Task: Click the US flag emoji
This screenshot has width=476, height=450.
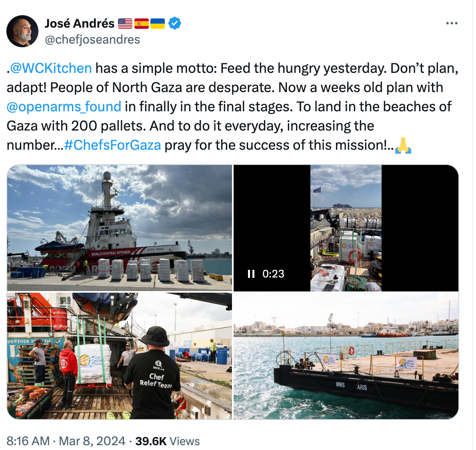Action: click(125, 23)
